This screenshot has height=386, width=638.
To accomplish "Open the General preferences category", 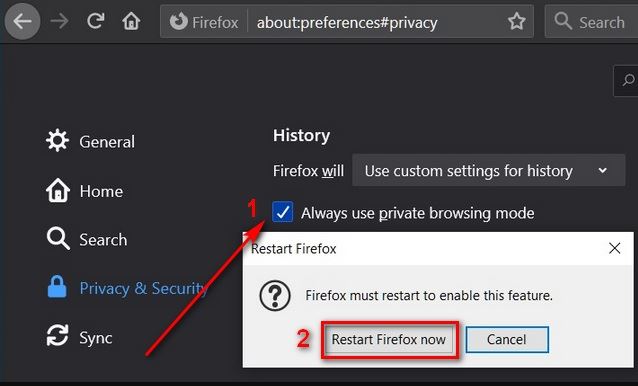I will click(x=90, y=141).
